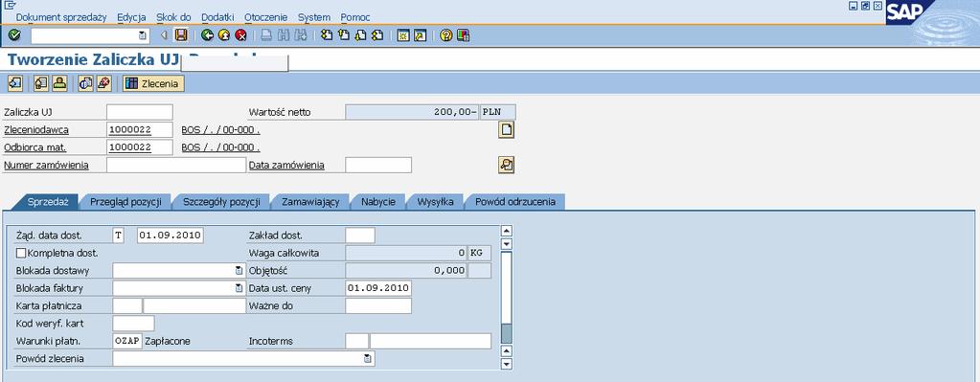Collapse command field with triangle arrow
980x382 pixels.
[164, 35]
